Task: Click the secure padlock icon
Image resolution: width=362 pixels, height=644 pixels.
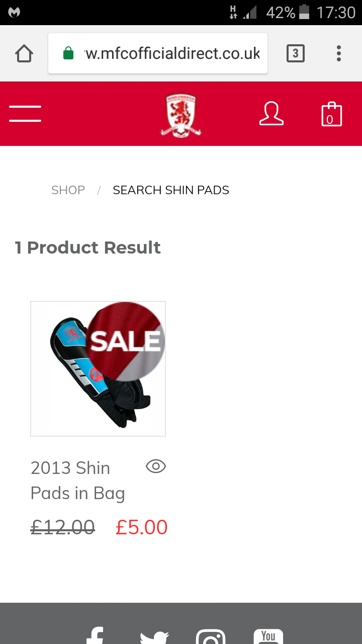Action: (68, 53)
